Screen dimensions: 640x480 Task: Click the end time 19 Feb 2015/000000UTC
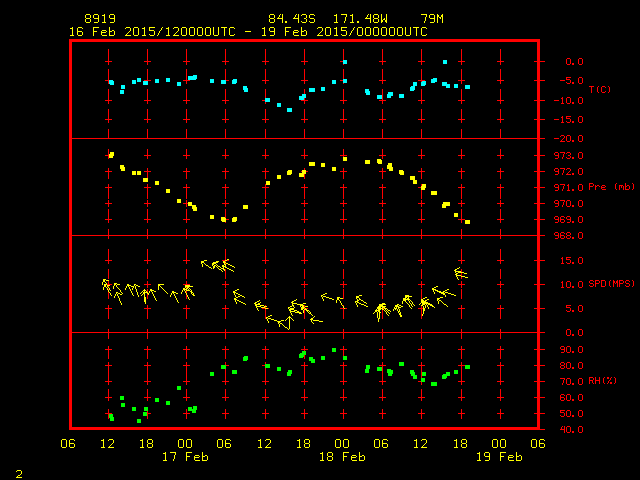click(x=344, y=32)
